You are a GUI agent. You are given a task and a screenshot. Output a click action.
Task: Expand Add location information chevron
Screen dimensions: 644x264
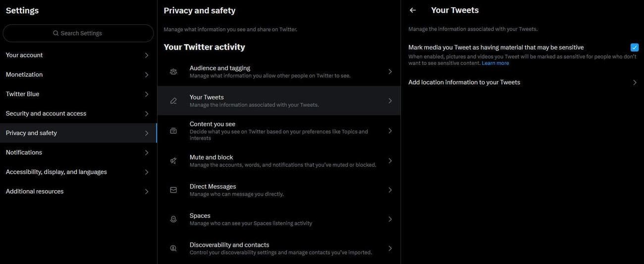(x=635, y=83)
